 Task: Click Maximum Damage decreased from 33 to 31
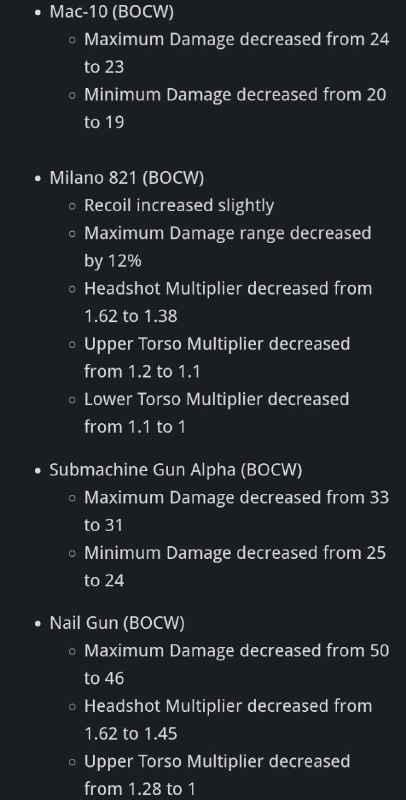click(x=237, y=511)
